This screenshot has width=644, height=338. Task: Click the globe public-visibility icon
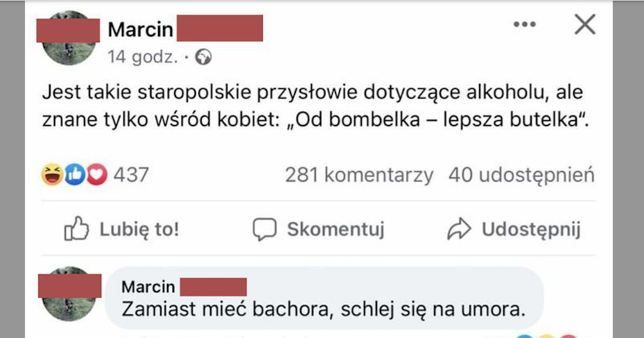coord(204,58)
